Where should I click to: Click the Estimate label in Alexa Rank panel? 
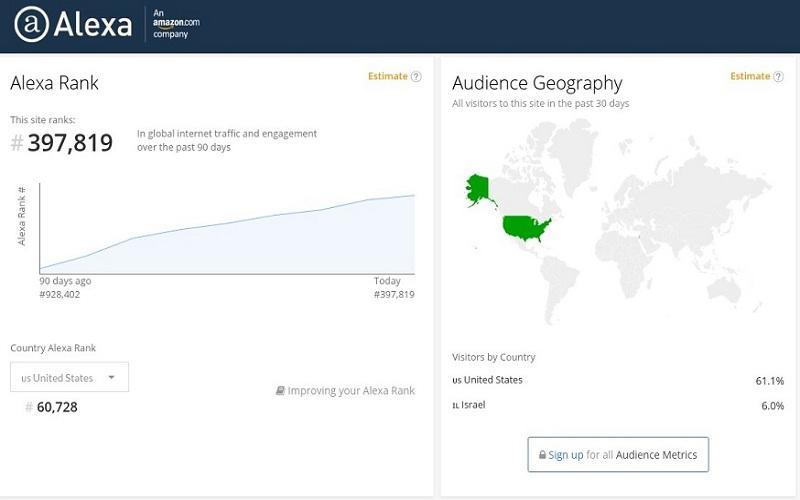[x=388, y=76]
